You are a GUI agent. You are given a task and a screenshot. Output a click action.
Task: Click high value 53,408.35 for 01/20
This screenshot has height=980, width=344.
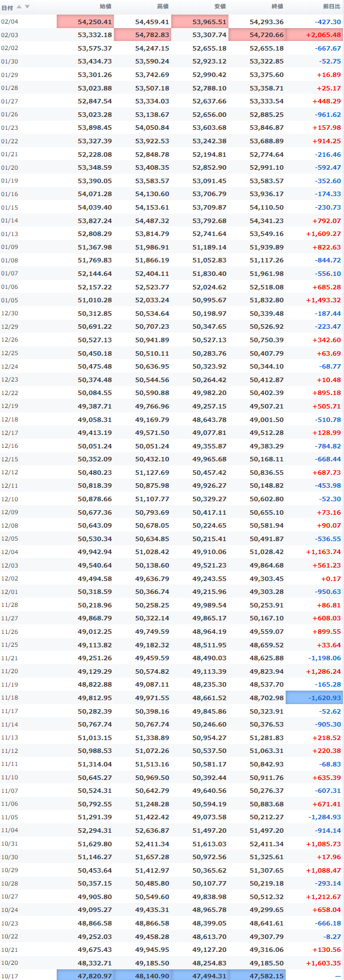click(152, 167)
